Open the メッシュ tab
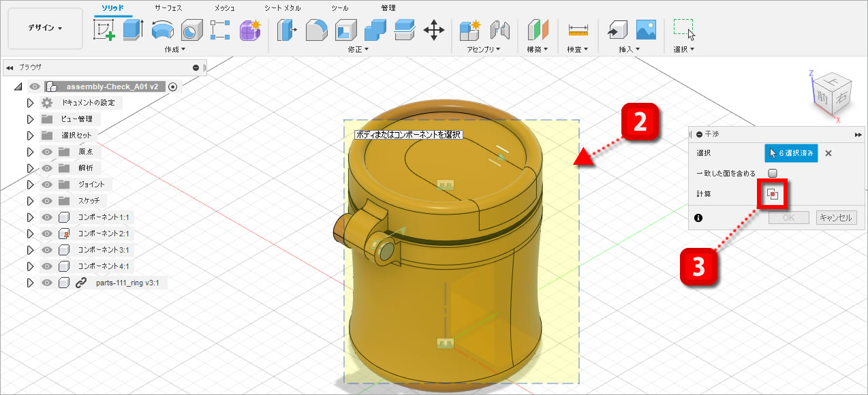 coord(225,8)
